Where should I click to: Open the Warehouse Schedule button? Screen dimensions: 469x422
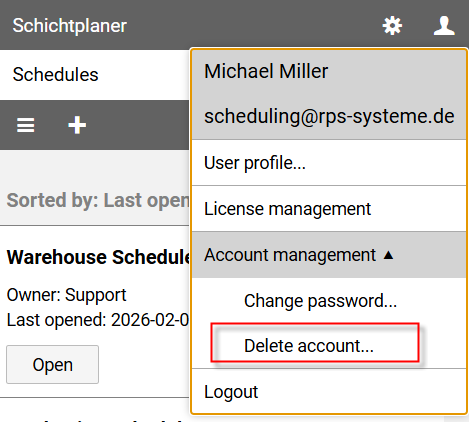point(52,365)
